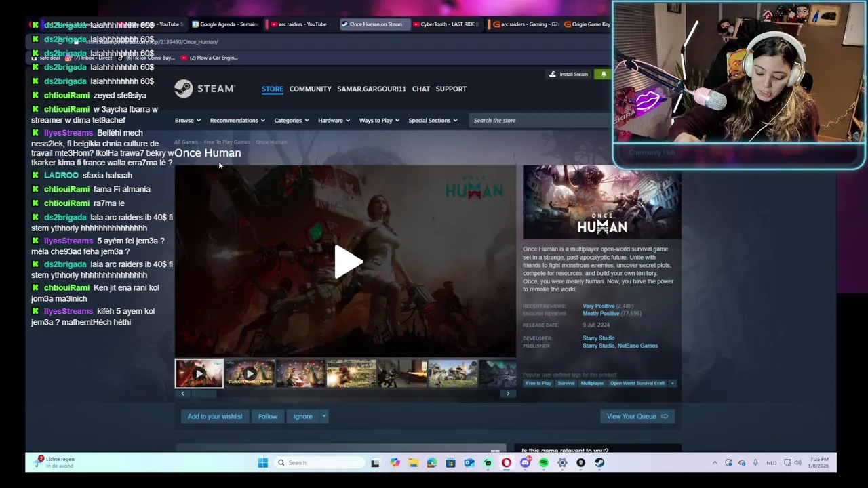This screenshot has width=868, height=488.
Task: Open the Steam logo home link
Action: point(204,89)
